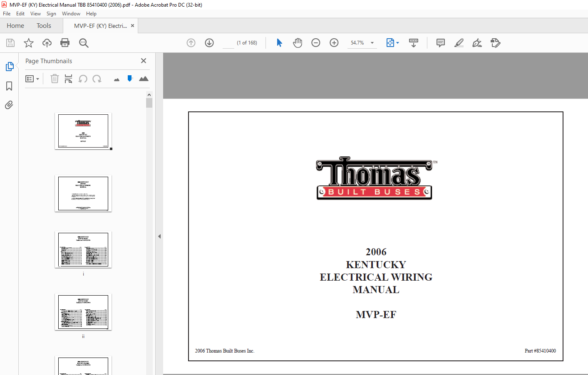Screen dimensions: 588x375
Task: Go to next page arrow
Action: [209, 43]
